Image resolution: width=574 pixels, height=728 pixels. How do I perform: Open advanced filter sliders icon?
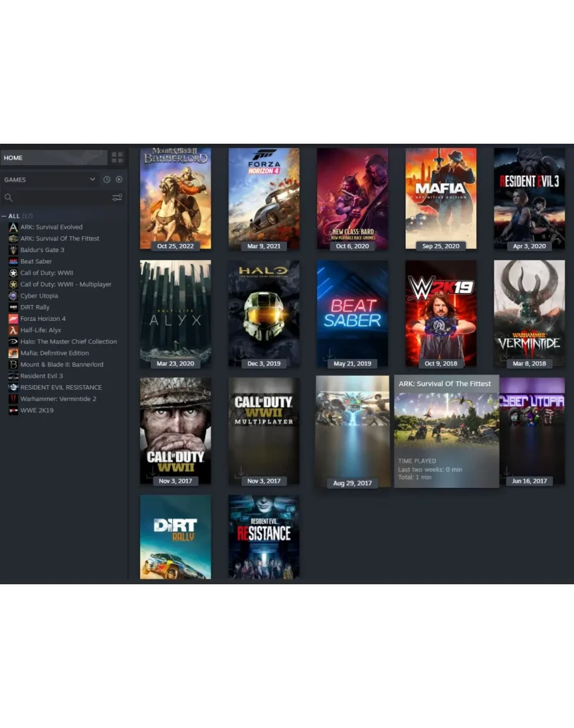point(117,198)
